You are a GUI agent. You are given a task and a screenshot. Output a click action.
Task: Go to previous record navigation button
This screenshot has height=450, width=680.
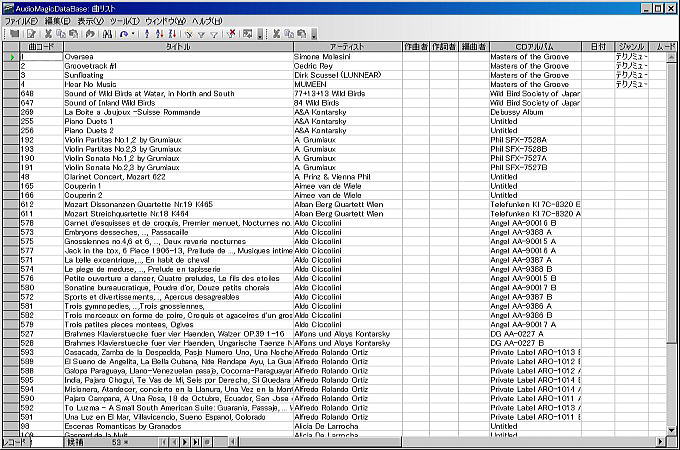coord(174,442)
